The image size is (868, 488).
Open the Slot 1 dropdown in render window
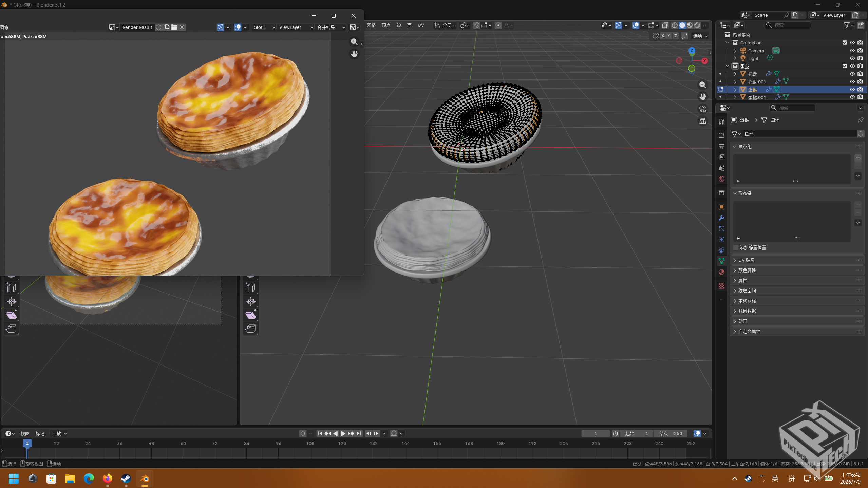coord(264,27)
